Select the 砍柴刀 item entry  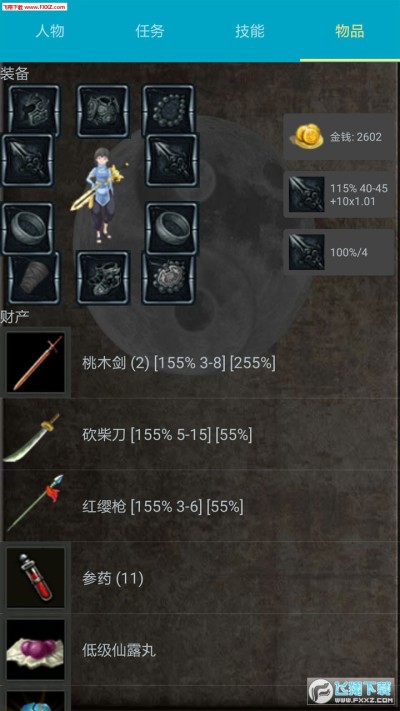[200, 435]
